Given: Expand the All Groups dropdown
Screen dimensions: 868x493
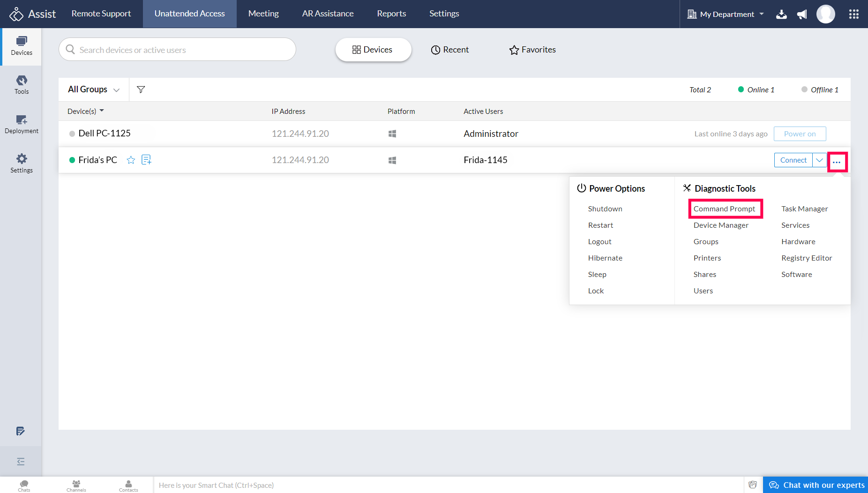Looking at the screenshot, I should coord(94,90).
